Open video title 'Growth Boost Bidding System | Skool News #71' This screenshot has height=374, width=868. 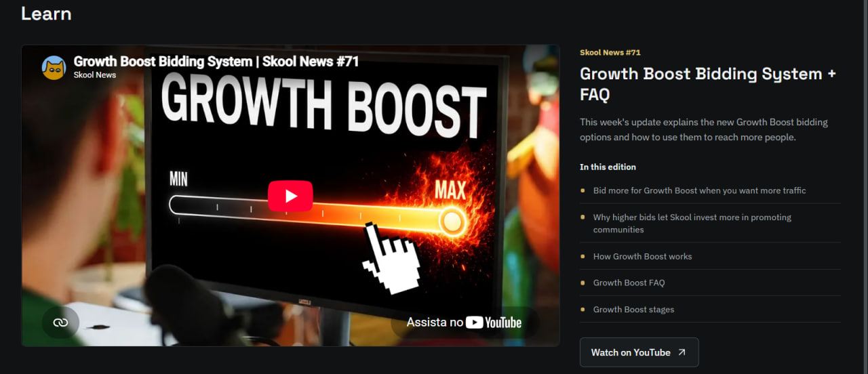pos(216,62)
